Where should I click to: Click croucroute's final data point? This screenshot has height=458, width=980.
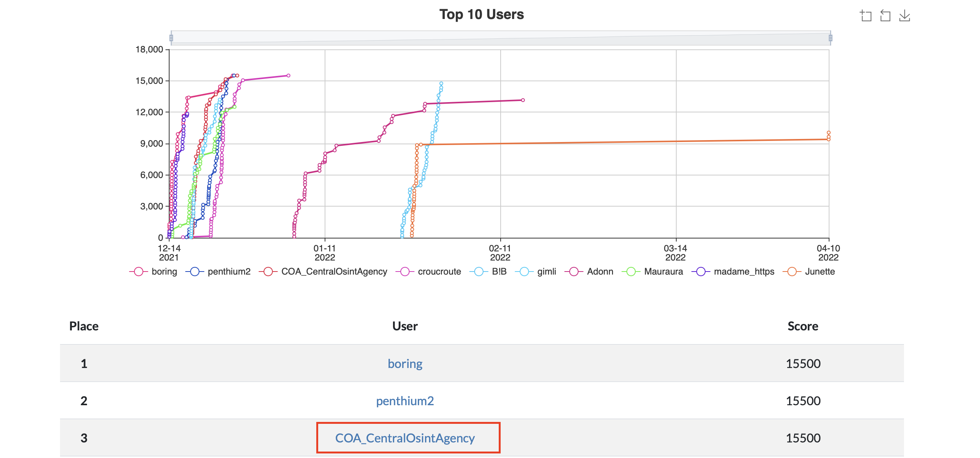[x=289, y=76]
